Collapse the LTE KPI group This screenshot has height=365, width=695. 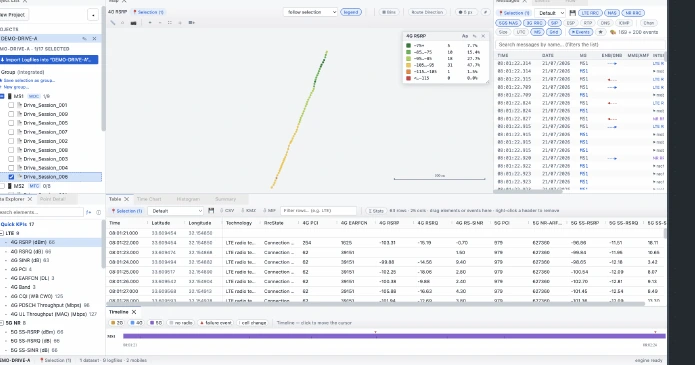click(2, 233)
